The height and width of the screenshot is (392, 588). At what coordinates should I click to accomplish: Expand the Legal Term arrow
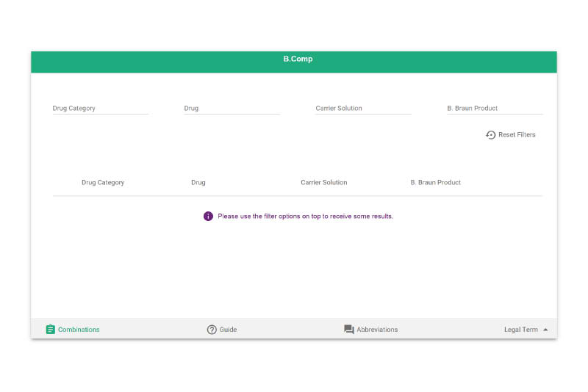(x=545, y=330)
